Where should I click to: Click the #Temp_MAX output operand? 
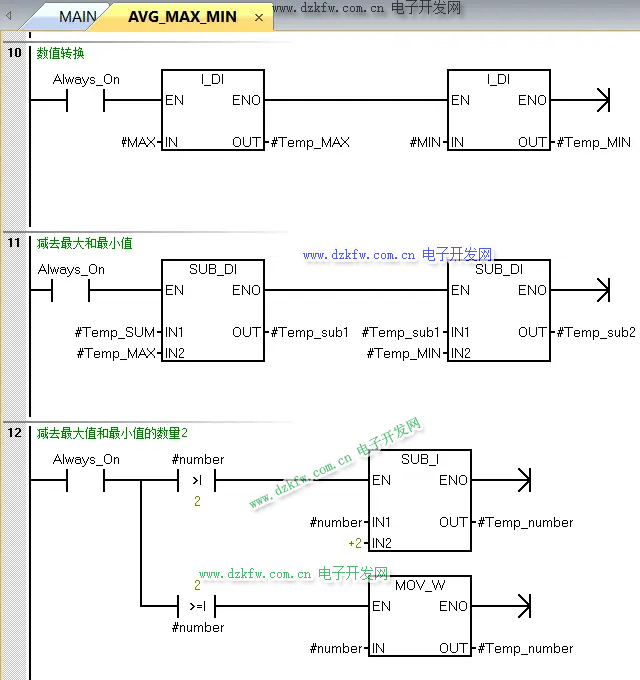(310, 142)
